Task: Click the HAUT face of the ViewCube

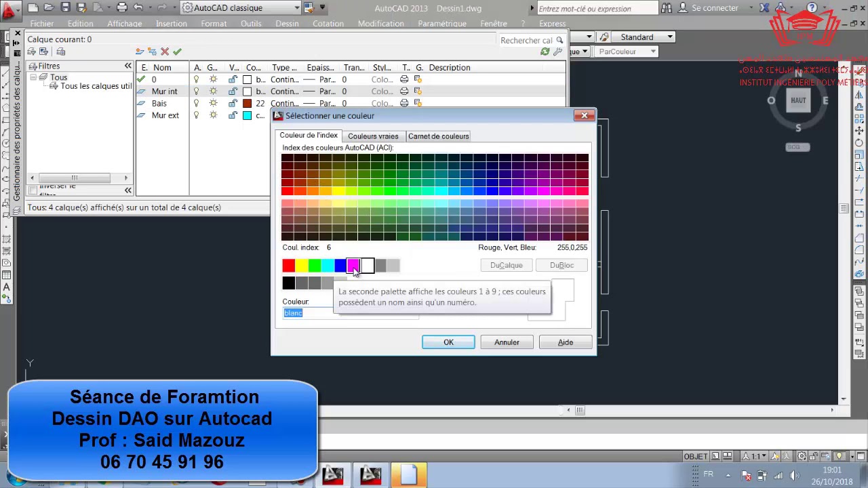Action: point(798,101)
